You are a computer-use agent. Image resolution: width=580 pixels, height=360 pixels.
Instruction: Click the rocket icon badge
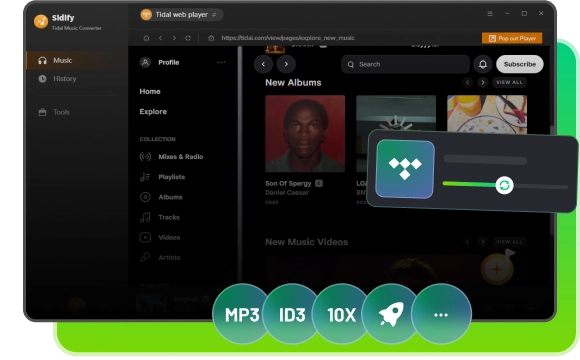coord(391,314)
